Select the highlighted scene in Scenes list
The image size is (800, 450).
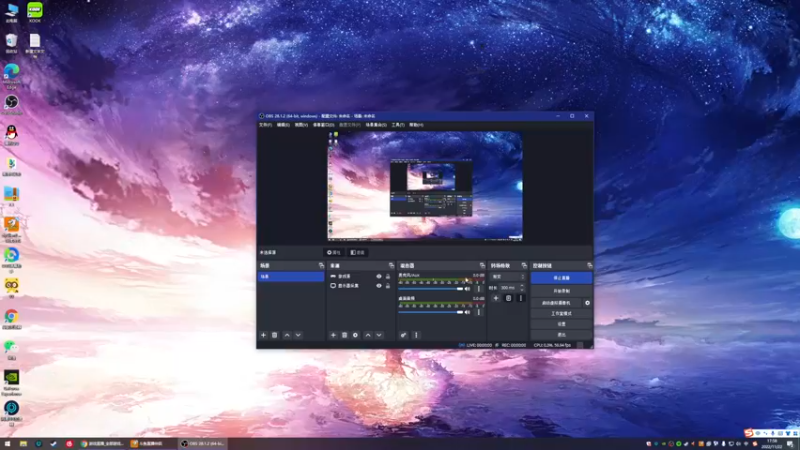click(291, 277)
